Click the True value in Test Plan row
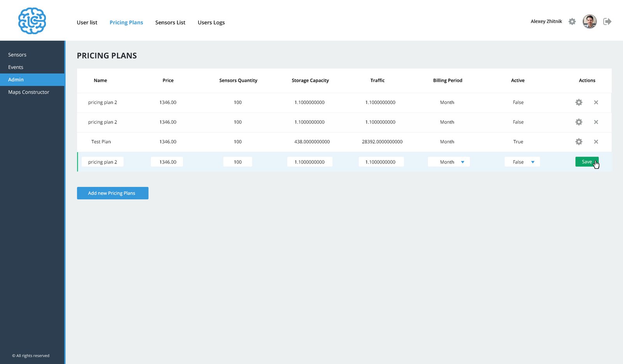This screenshot has height=364, width=623. [518, 142]
